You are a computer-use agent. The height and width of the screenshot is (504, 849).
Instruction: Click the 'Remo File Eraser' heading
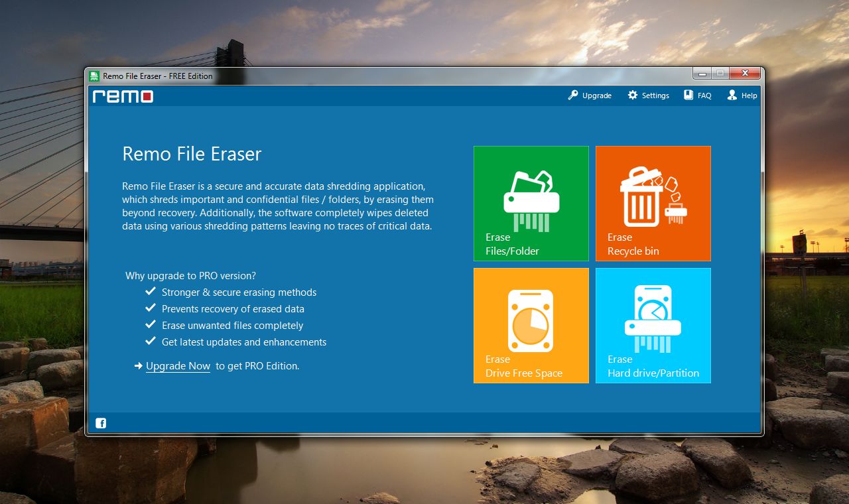[x=192, y=154]
